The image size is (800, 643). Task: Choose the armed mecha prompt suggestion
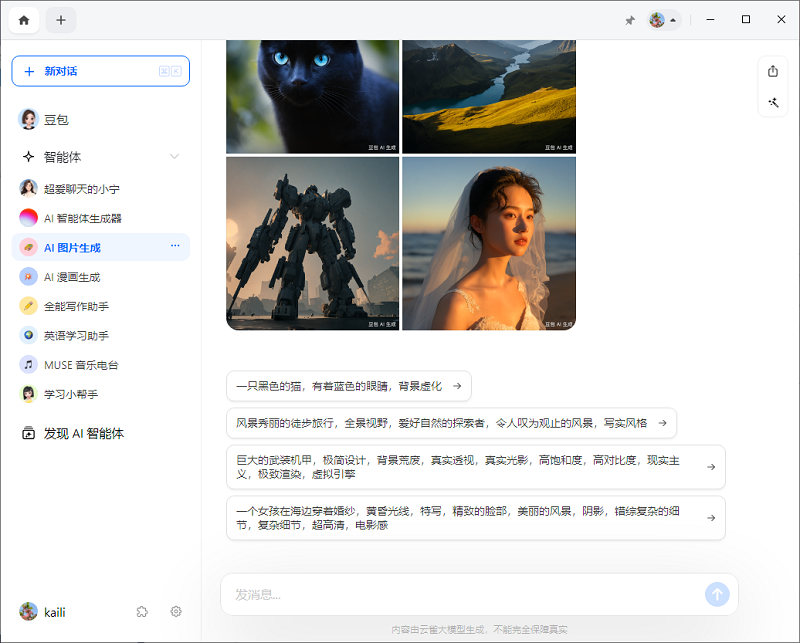pyautogui.click(x=475, y=467)
